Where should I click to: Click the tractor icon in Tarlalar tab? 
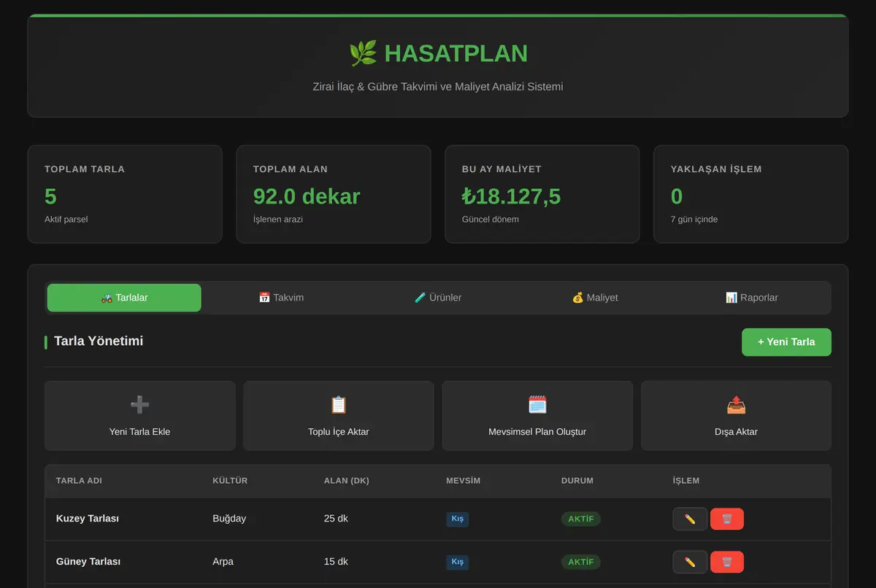(107, 298)
